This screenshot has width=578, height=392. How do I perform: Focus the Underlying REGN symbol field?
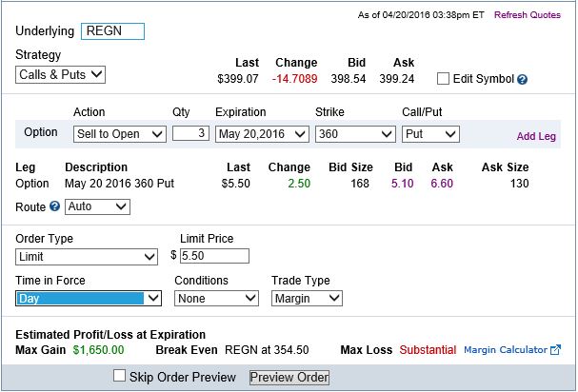(x=112, y=31)
